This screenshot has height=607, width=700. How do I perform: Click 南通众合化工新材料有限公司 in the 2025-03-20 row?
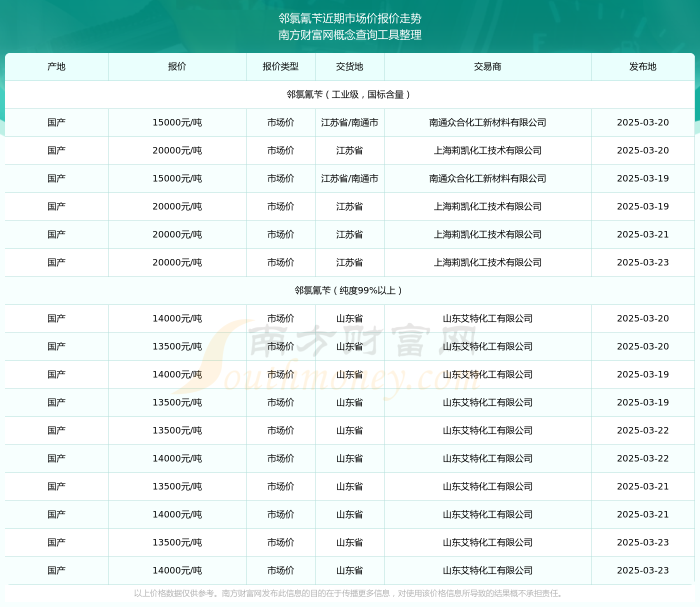487,122
